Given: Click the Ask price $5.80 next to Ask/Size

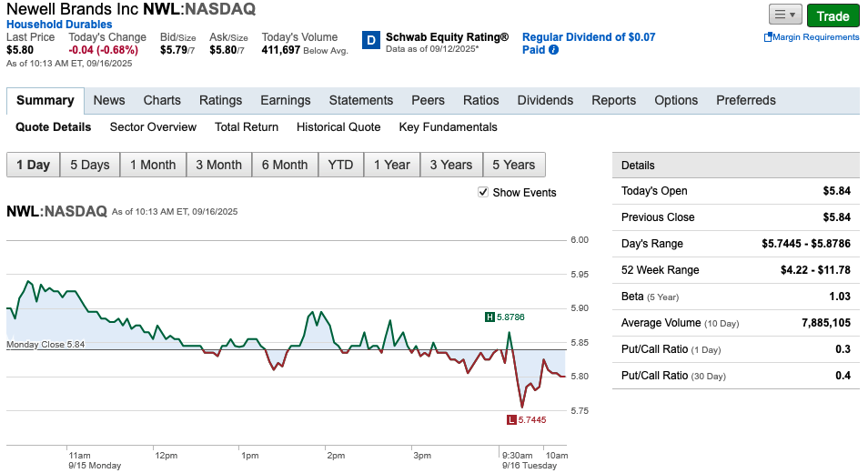Looking at the screenshot, I should [x=223, y=50].
